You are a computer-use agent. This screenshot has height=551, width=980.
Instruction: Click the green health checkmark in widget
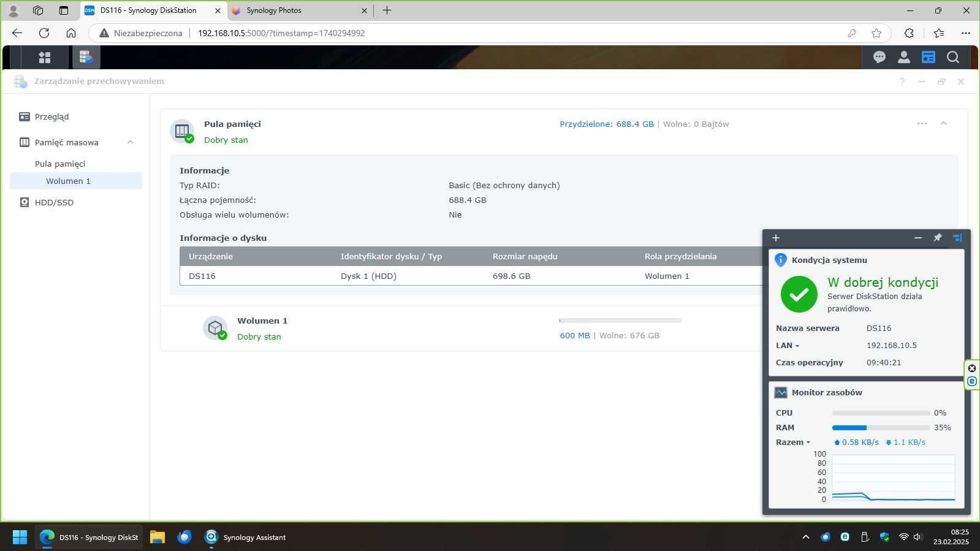799,295
